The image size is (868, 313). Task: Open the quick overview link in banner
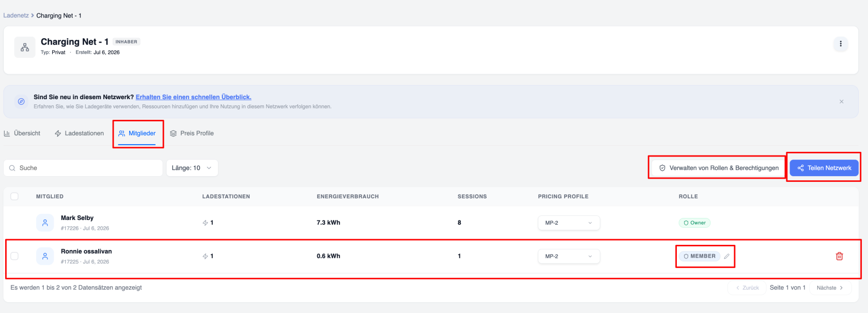(194, 97)
